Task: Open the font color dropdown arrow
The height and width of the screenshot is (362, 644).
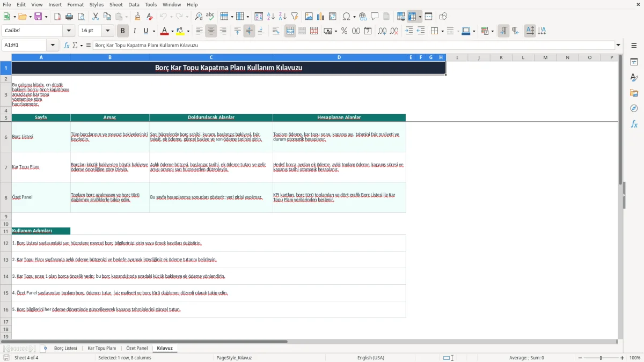Action: (x=172, y=31)
